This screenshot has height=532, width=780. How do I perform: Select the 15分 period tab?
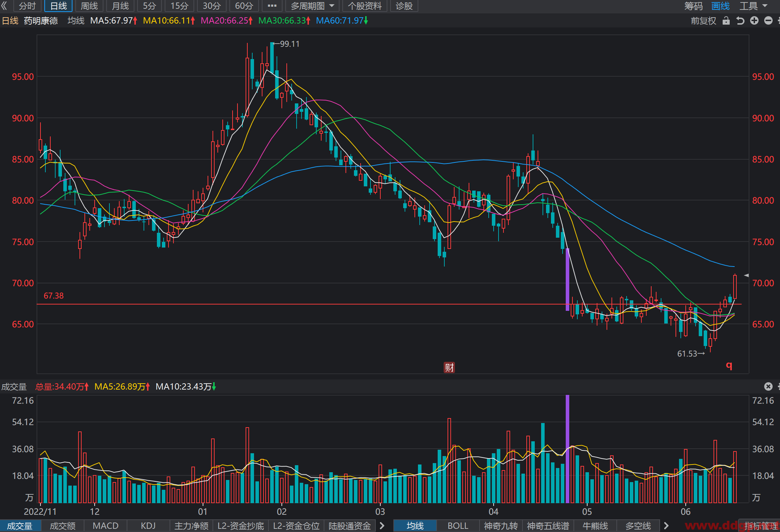click(179, 6)
